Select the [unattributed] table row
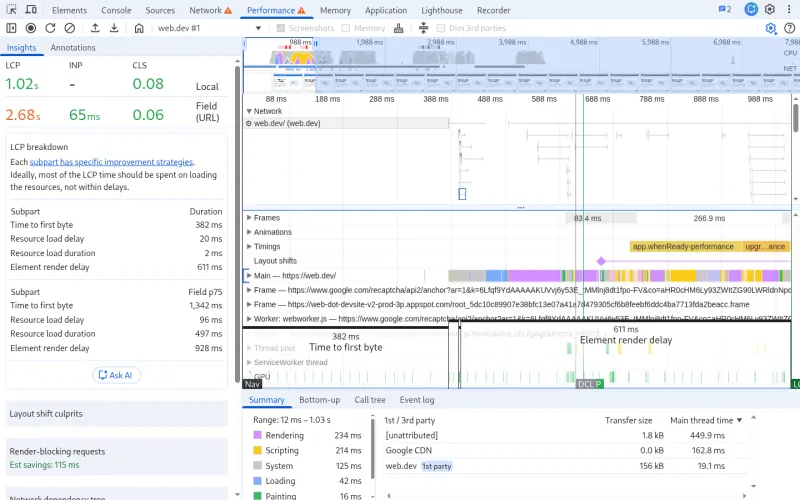 coord(566,435)
